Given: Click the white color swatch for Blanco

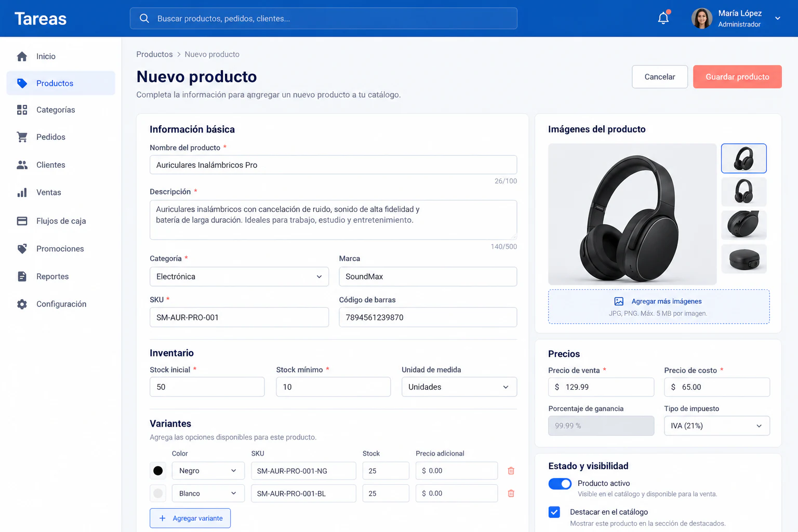Looking at the screenshot, I should [158, 494].
